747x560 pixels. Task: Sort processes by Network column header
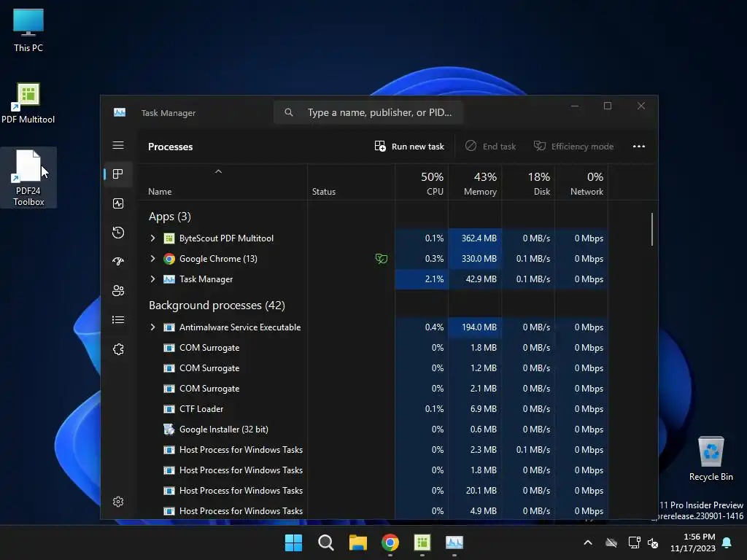(581, 183)
